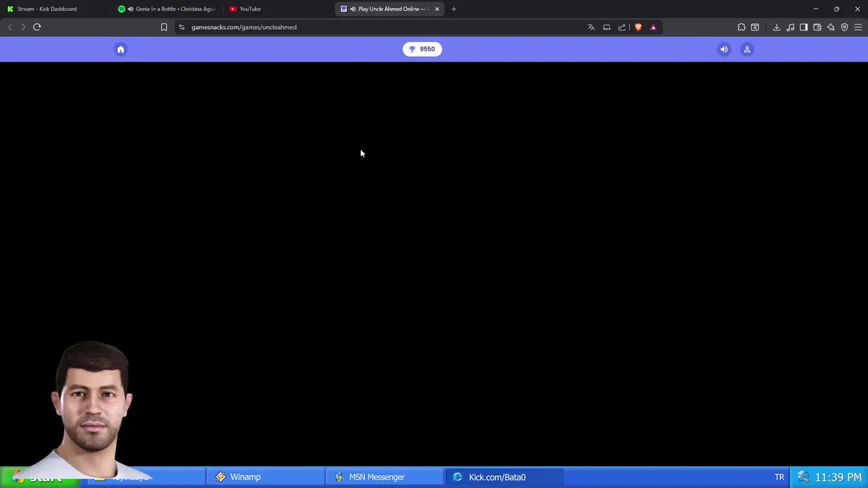Open MSN Messenger from the taskbar

(384, 477)
